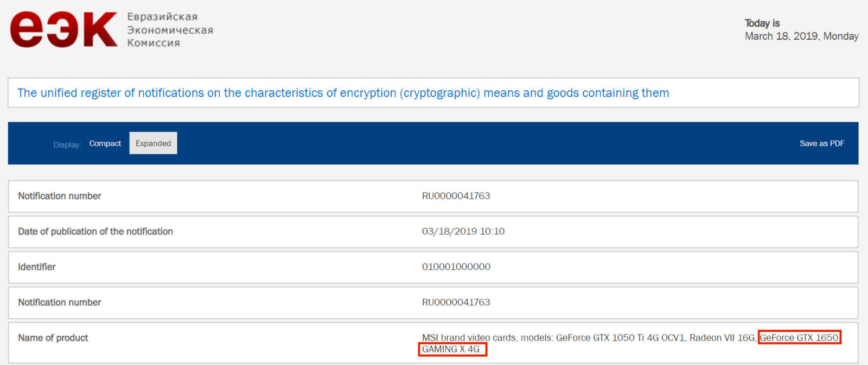The image size is (868, 365).
Task: Click the Display: label
Action: [x=67, y=144]
